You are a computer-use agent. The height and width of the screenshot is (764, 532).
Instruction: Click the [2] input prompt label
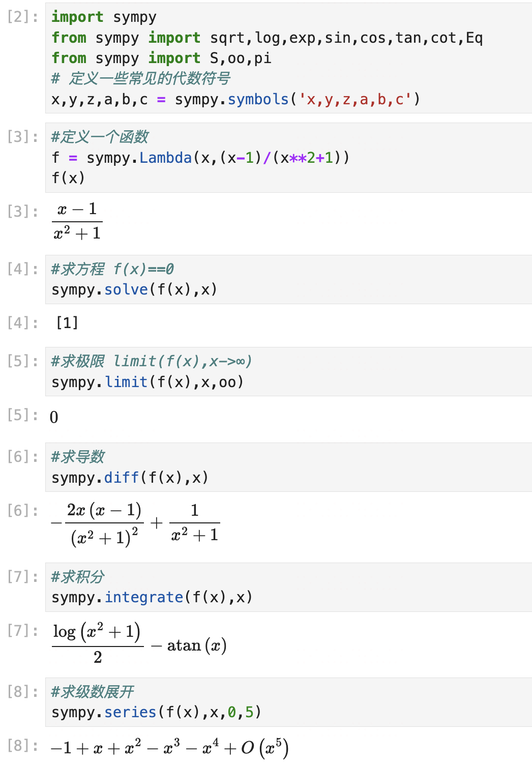pyautogui.click(x=22, y=17)
